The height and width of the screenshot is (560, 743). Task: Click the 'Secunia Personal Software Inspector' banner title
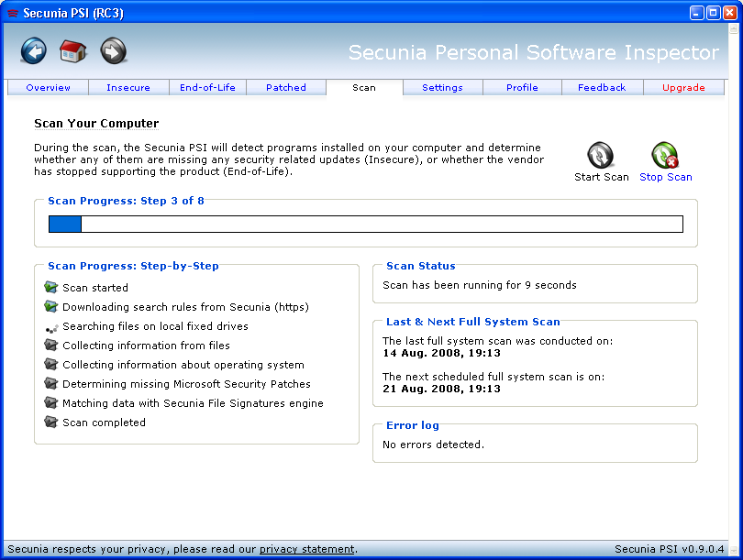pos(534,52)
